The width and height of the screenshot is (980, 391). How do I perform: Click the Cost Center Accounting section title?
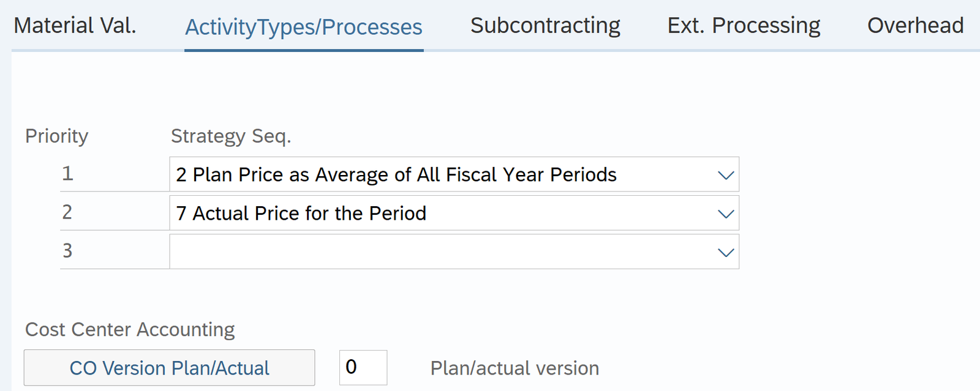point(130,330)
